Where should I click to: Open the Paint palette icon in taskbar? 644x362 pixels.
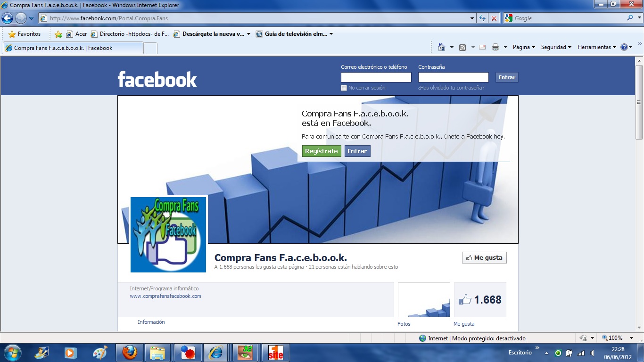click(100, 353)
